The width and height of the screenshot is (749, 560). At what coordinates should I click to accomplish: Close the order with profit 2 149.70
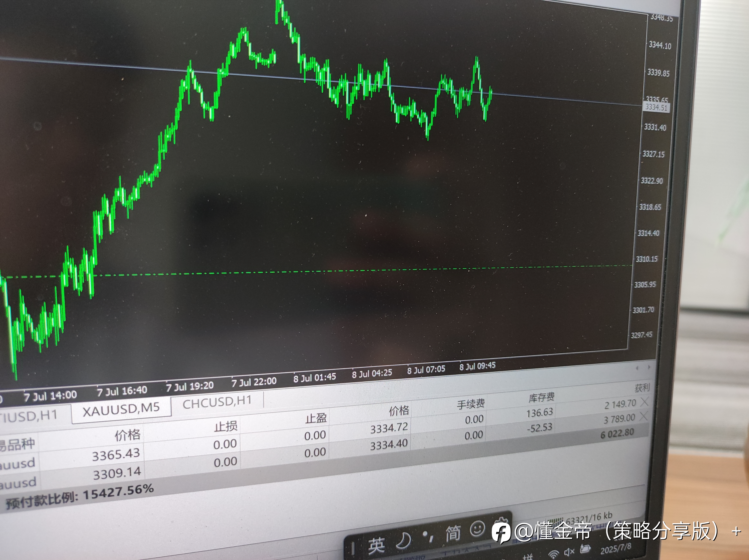click(644, 402)
